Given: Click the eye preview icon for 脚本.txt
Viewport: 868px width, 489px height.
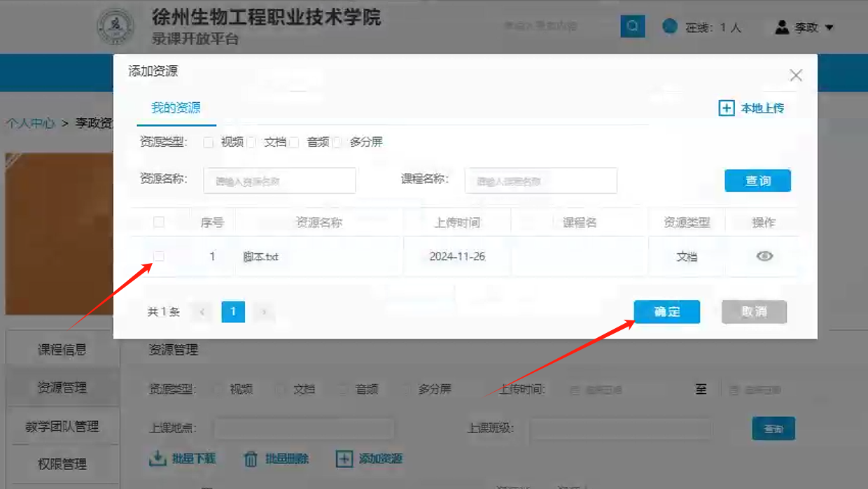Looking at the screenshot, I should click(x=764, y=256).
